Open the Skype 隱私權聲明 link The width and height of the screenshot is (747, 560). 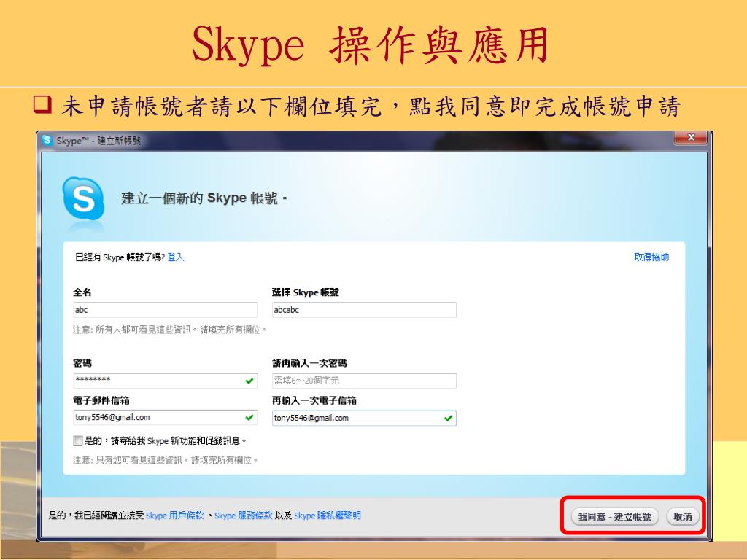point(328,516)
